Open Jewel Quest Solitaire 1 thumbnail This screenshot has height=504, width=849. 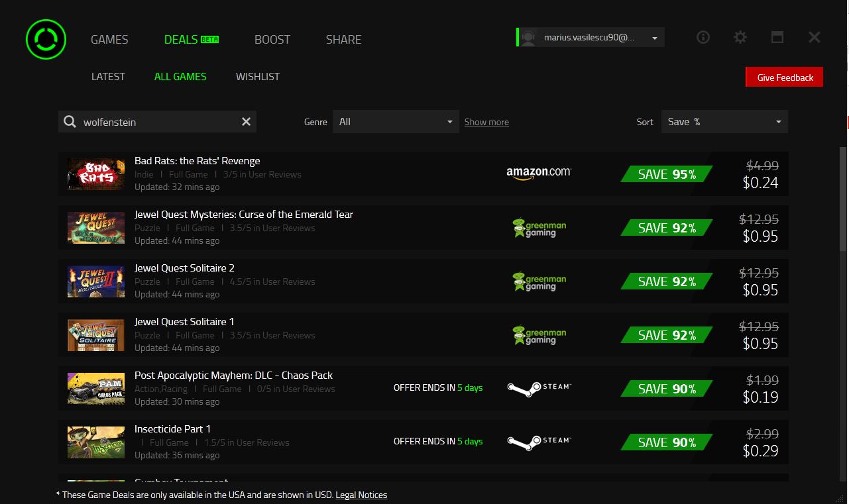pos(96,334)
